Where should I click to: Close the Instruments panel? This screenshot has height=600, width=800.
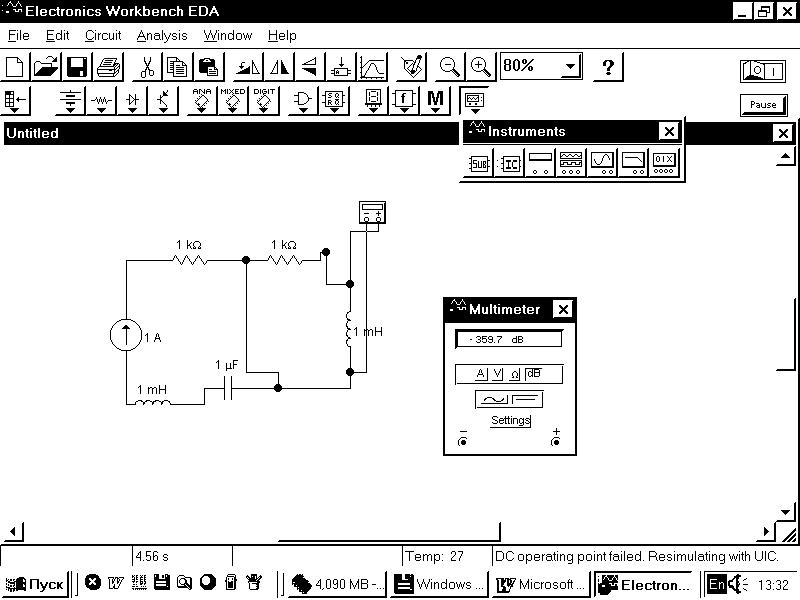pyautogui.click(x=669, y=132)
